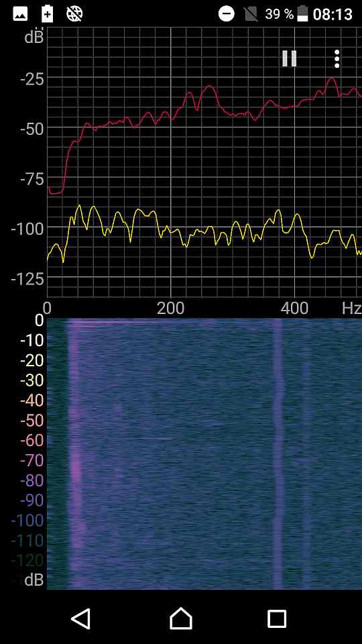Tap the 200 frequency axis label
Viewport: 362px width, 644px height.
(x=171, y=308)
